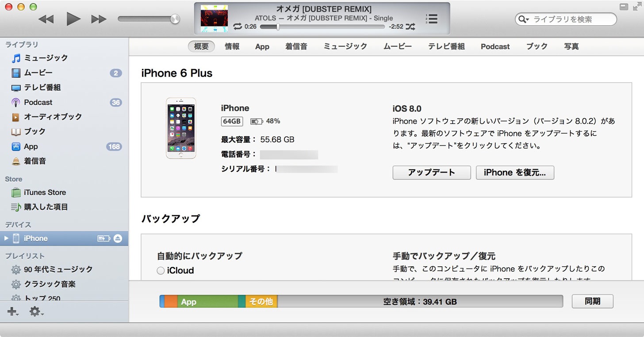Screen dimensions: 644x337
Task: Toggle the repeat icon
Action: [x=238, y=27]
